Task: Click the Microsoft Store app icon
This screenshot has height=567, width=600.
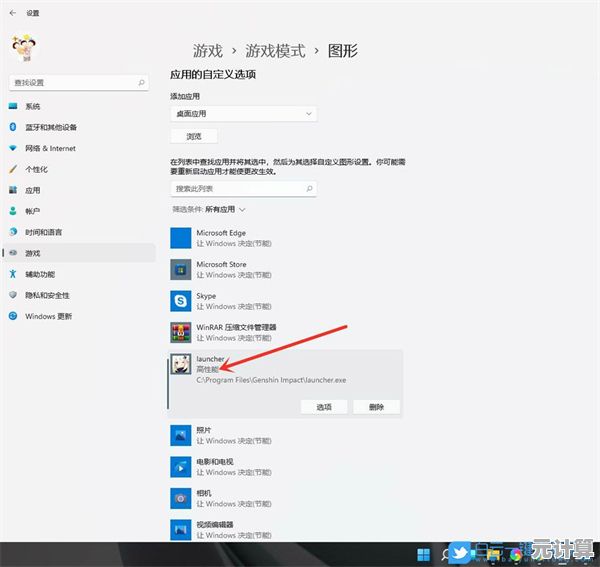Action: [181, 269]
